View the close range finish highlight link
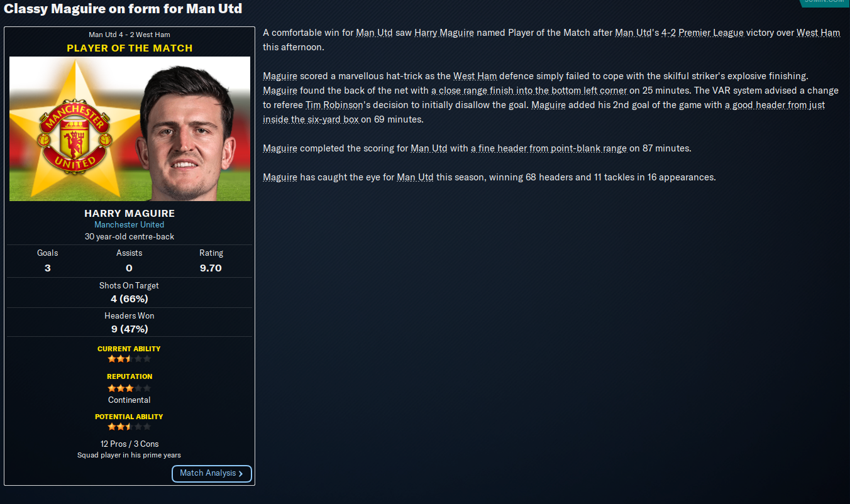The image size is (850, 504). coord(529,90)
